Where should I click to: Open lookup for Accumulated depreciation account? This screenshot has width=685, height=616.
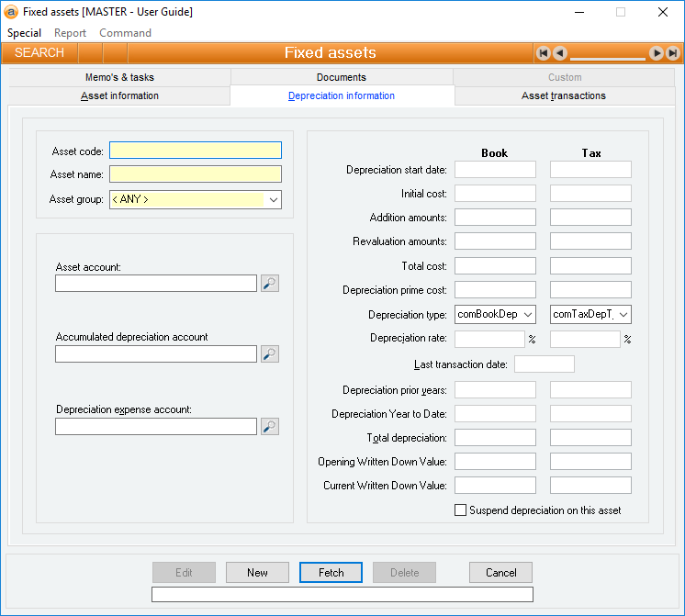click(x=269, y=354)
